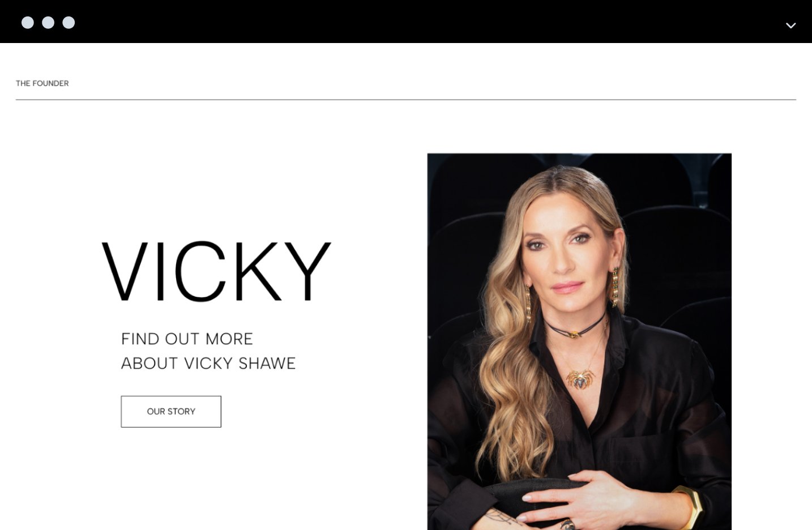Select the THE FOUNDER section label

pyautogui.click(x=42, y=83)
